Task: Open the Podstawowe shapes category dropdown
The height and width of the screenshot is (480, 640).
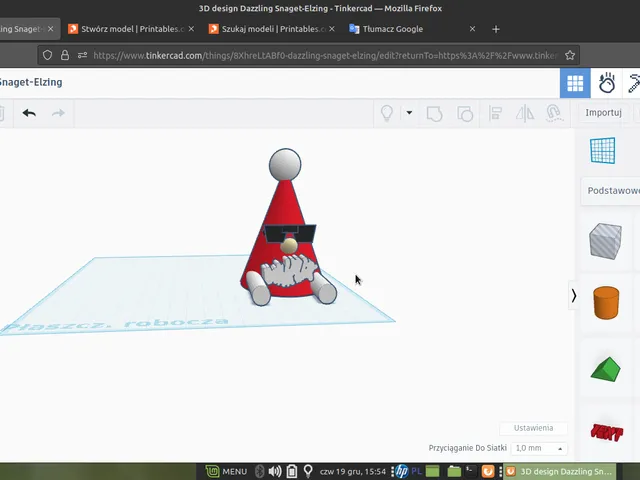Action: (x=612, y=191)
